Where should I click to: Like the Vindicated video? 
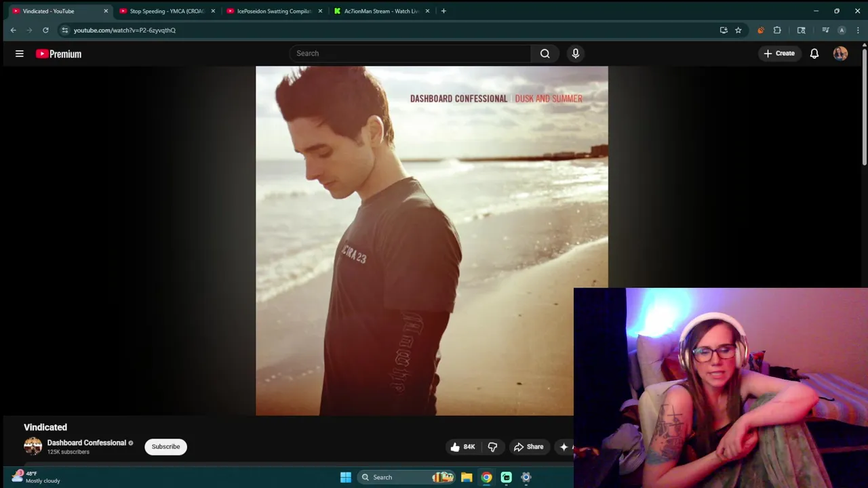click(x=463, y=447)
